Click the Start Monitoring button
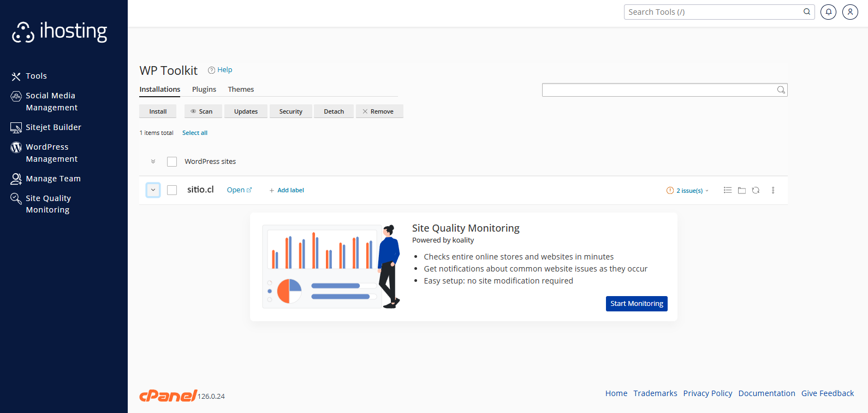Viewport: 868px width, 413px height. (x=637, y=304)
